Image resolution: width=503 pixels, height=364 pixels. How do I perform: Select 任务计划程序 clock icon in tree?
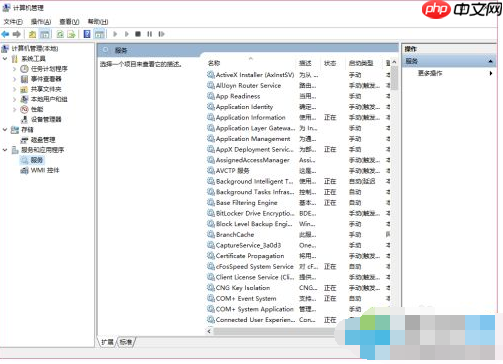coord(25,69)
